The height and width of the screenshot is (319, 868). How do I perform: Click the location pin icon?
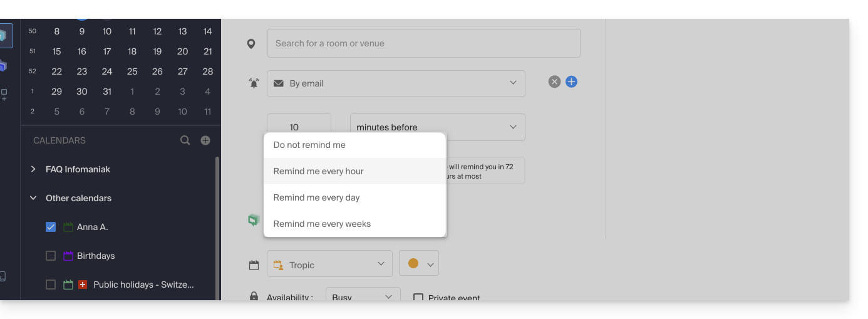[x=251, y=44]
